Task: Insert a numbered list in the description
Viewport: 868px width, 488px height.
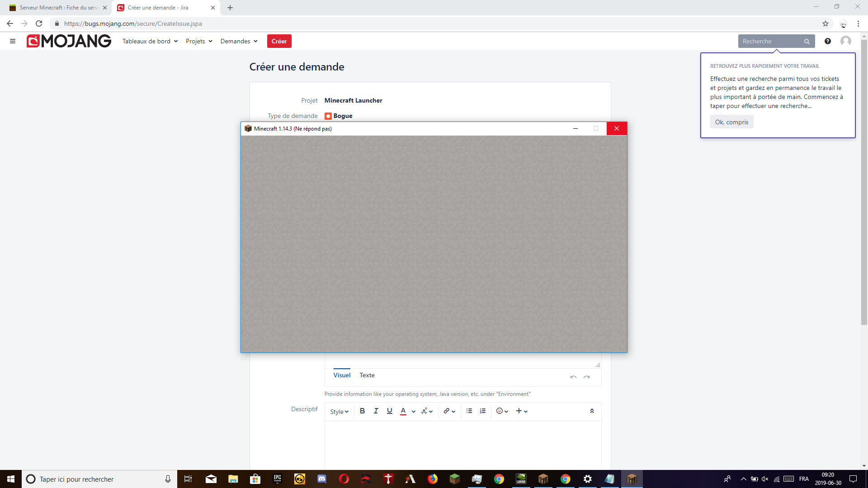Action: coord(483,411)
